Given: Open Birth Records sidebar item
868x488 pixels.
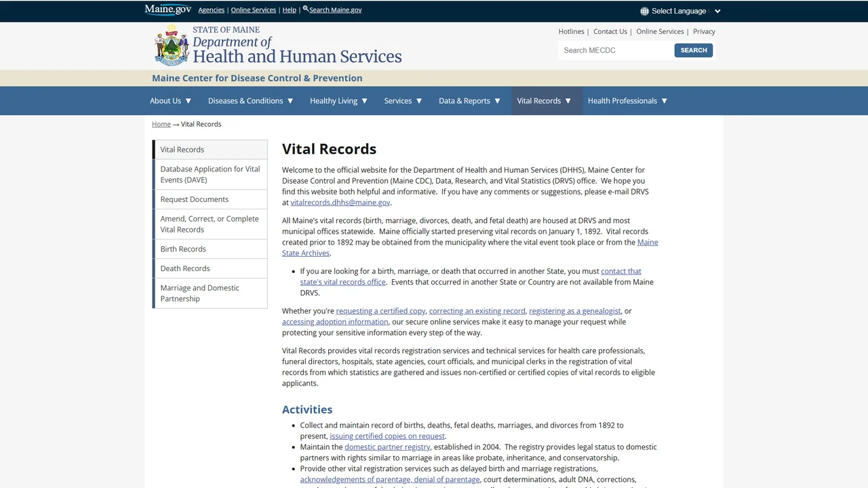Looking at the screenshot, I should click(210, 249).
